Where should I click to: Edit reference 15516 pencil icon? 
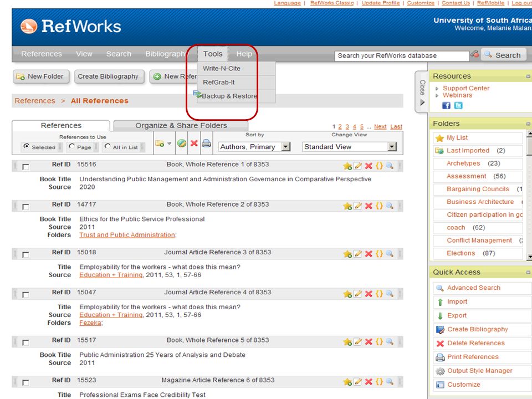click(x=358, y=166)
